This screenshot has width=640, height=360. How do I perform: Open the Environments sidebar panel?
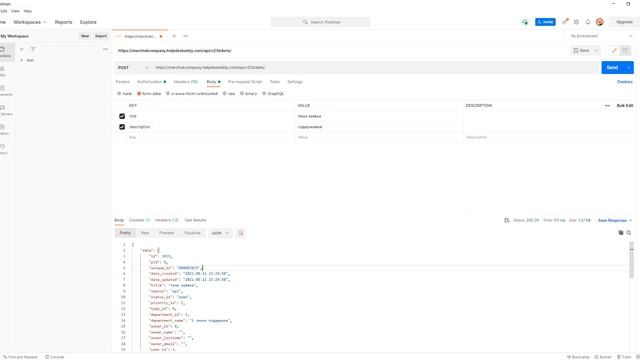[6, 91]
